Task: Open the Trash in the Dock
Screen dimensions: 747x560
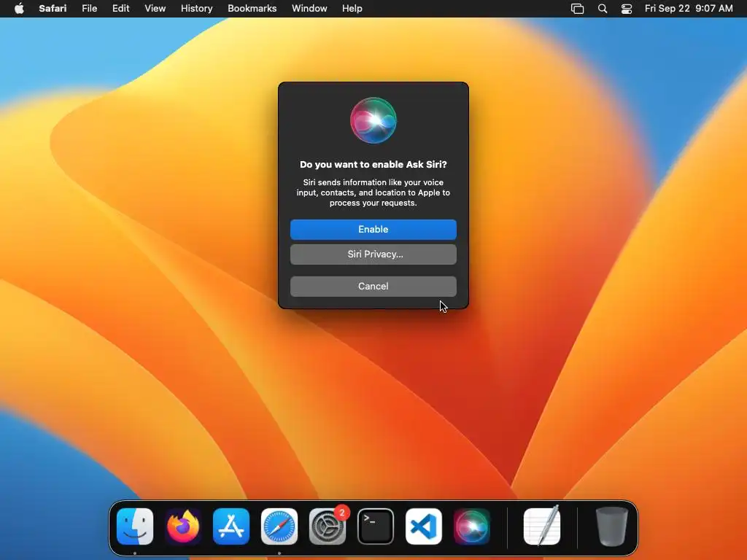Action: tap(612, 526)
